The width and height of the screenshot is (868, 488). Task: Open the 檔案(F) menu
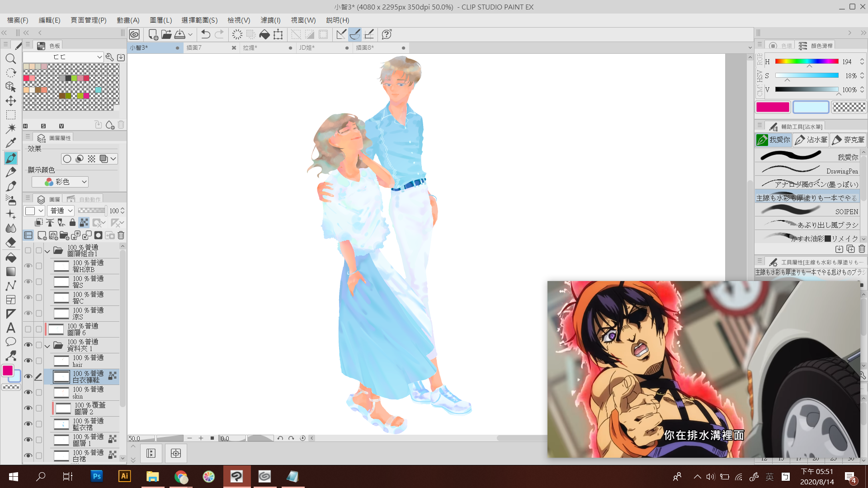[x=18, y=20]
